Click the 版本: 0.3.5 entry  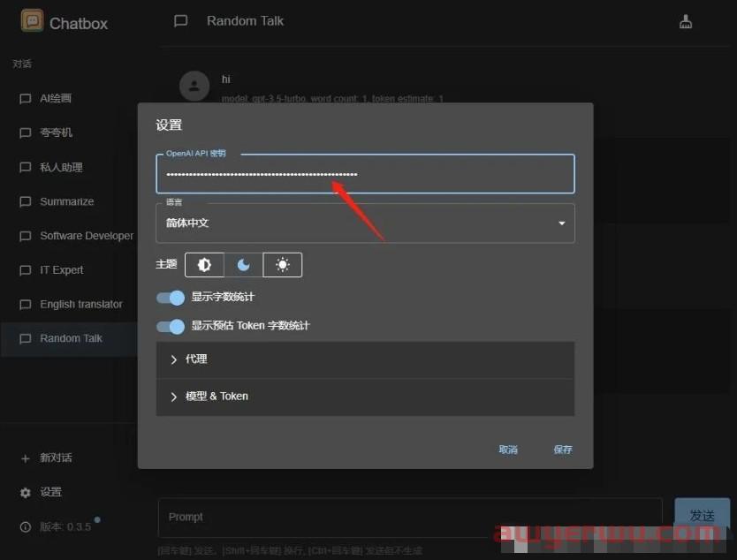pos(65,526)
